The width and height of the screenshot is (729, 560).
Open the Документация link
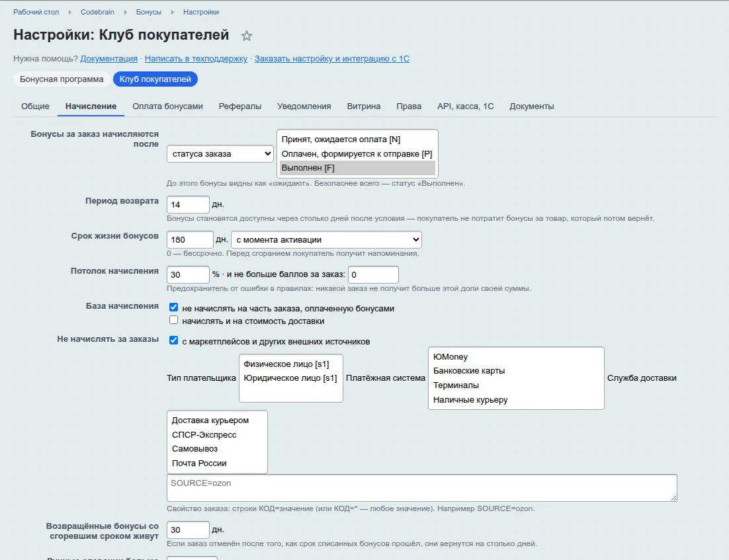point(108,59)
